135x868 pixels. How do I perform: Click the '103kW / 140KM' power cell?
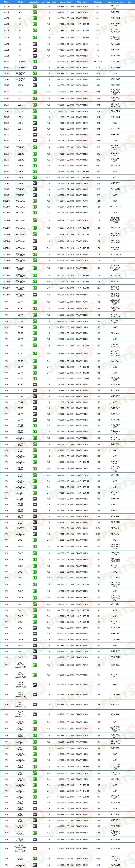(82, 248)
